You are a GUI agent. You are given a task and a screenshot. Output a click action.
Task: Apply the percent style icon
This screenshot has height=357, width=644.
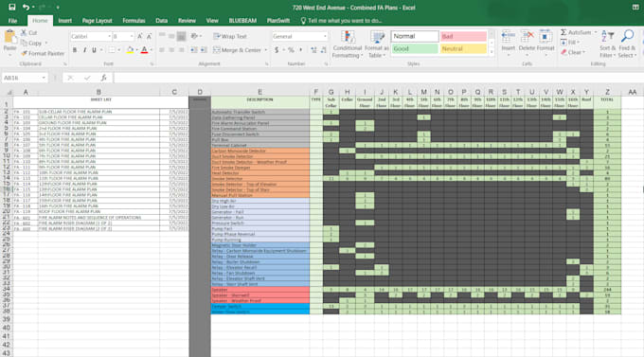click(291, 50)
